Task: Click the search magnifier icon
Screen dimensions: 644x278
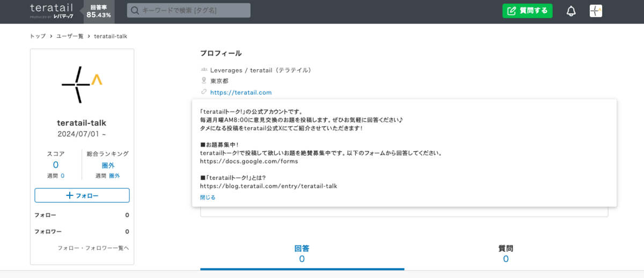Action: [135, 11]
